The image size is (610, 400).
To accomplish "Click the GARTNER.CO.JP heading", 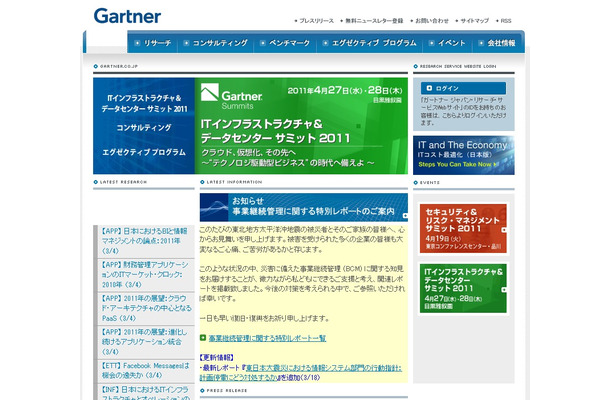I will 119,67.
